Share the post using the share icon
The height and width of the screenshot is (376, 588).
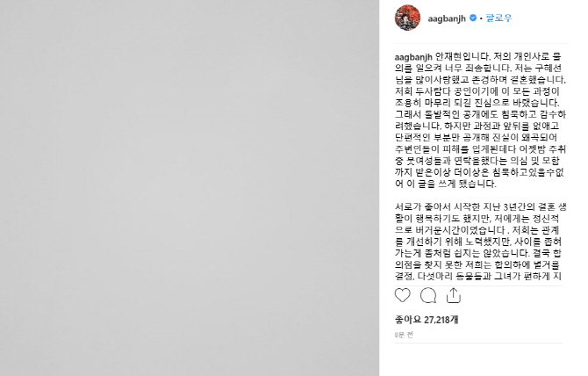(454, 295)
